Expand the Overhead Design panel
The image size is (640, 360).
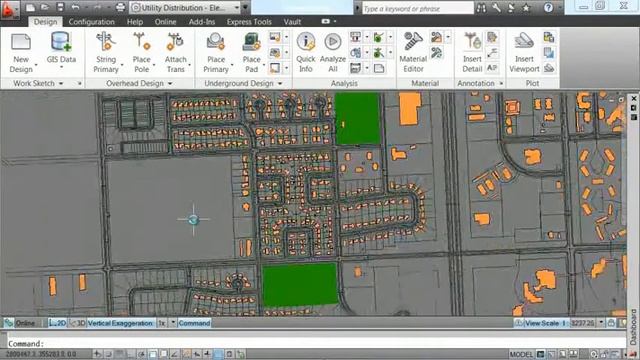click(x=170, y=83)
